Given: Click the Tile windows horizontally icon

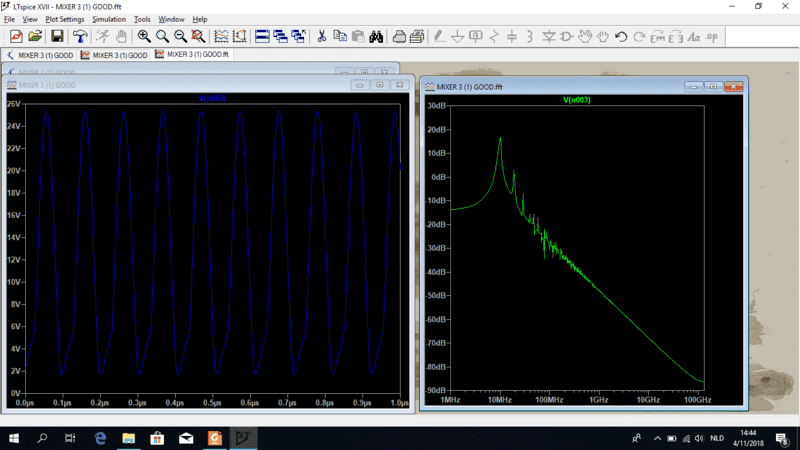Looking at the screenshot, I should pos(262,37).
